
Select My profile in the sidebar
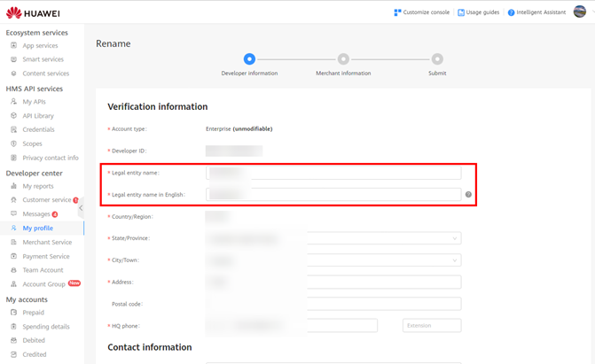click(x=37, y=228)
